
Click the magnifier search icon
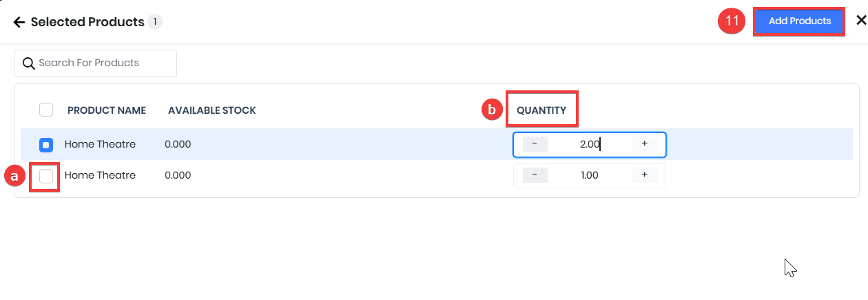28,63
